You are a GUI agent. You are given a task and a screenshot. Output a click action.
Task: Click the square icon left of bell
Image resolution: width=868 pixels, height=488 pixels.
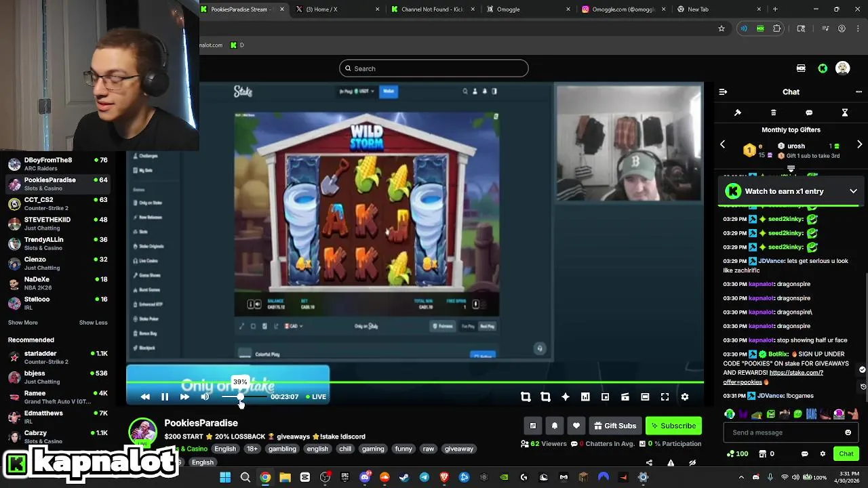[x=533, y=426]
